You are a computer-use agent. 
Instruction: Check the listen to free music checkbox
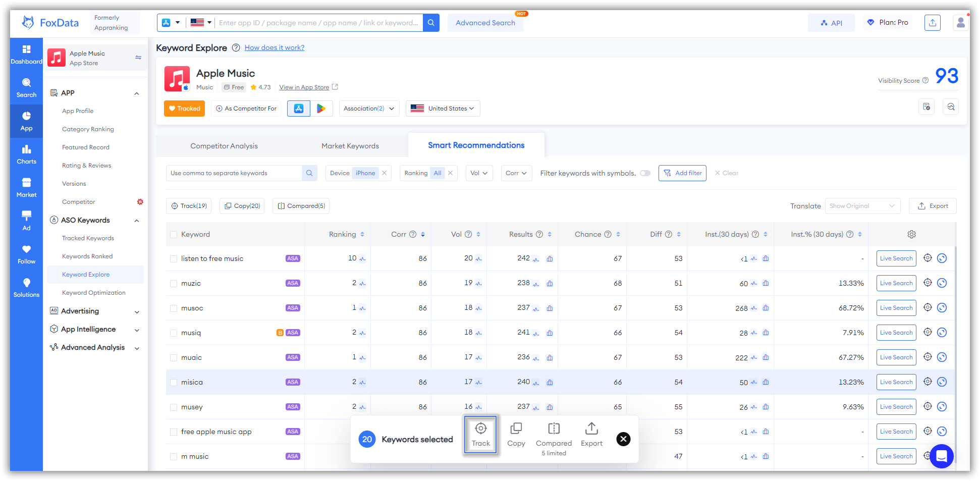pos(174,259)
